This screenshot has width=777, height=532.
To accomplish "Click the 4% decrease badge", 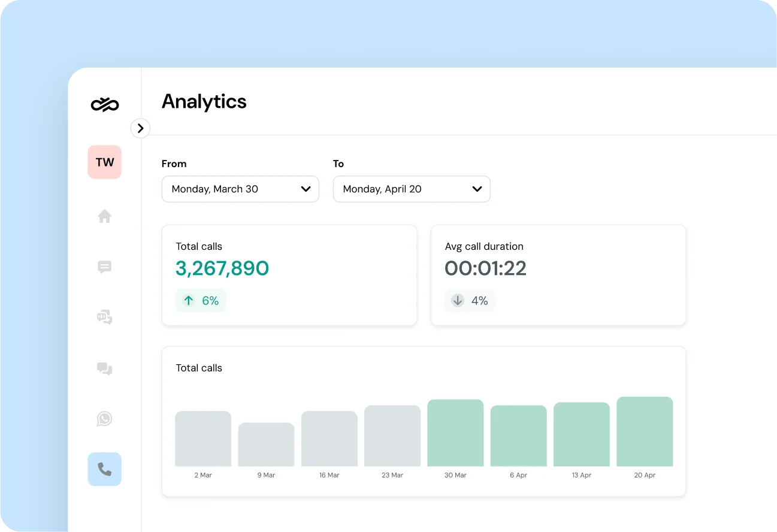I will point(470,301).
